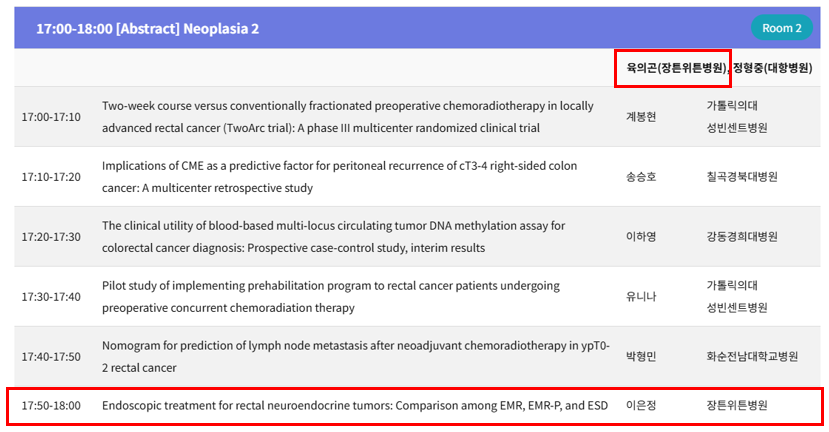Open the prehabilitation program pilot study abstract
829x432 pixels.
(330, 296)
